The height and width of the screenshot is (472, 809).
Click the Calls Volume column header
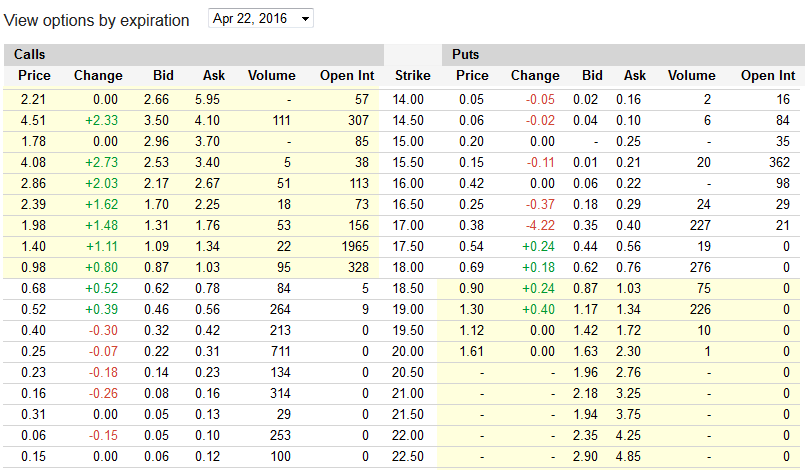[x=271, y=76]
